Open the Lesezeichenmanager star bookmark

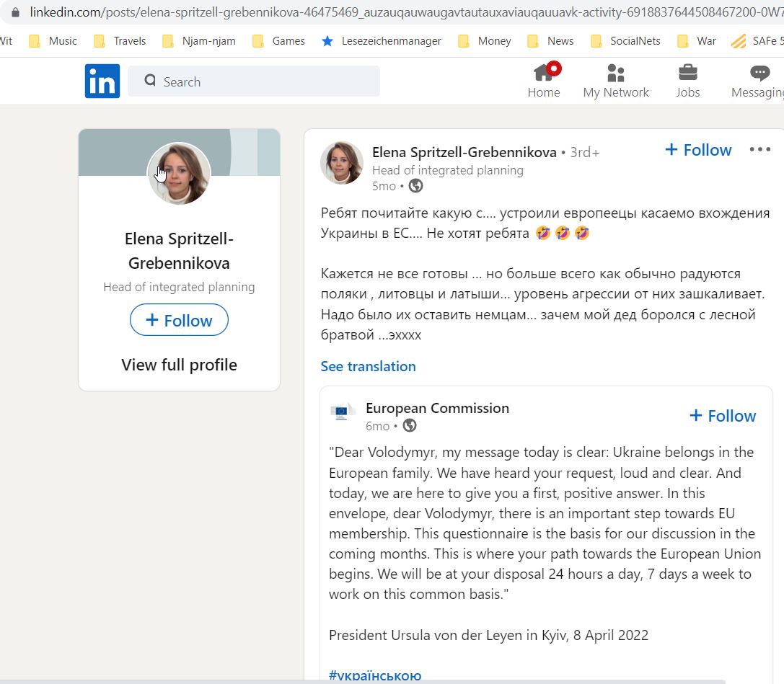click(x=382, y=41)
